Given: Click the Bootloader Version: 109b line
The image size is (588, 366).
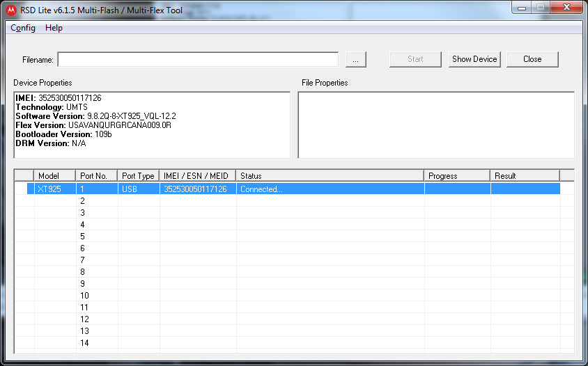Looking at the screenshot, I should click(64, 134).
